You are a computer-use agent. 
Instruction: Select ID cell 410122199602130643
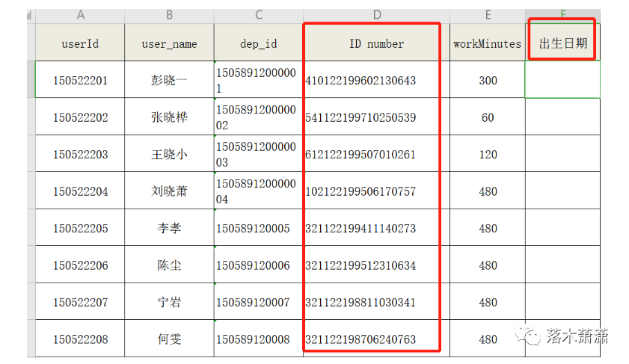coord(376,79)
